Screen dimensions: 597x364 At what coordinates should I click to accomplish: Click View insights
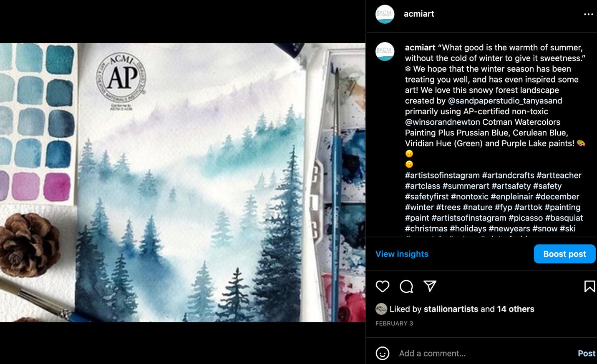point(402,254)
